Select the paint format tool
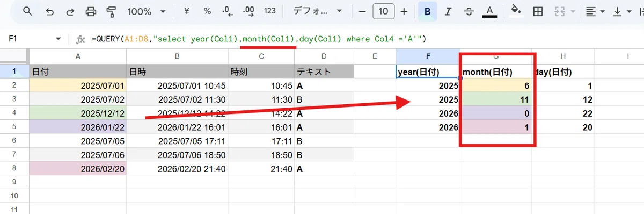This screenshot has height=214, width=644. coord(112,11)
